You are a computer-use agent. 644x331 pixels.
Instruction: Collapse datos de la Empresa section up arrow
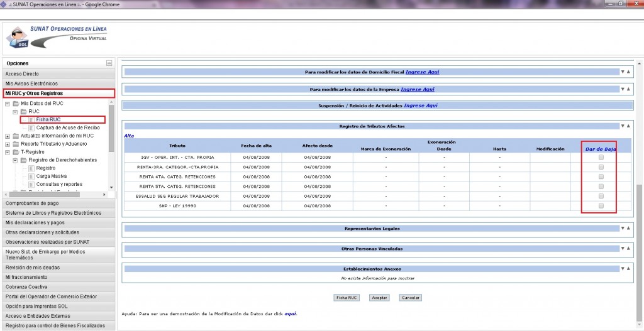pyautogui.click(x=628, y=89)
